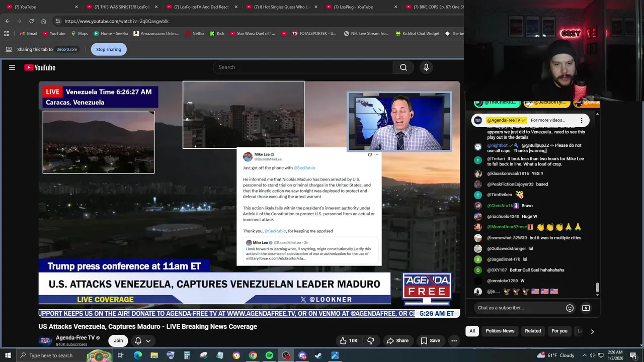Open Spotify from the taskbar
Viewport: 644px width, 362px height.
pyautogui.click(x=269, y=355)
